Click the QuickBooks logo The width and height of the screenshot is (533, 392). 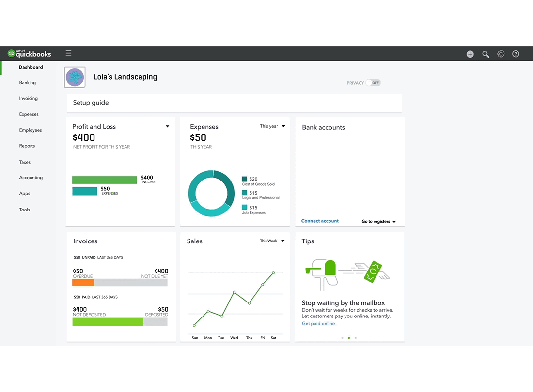point(29,54)
